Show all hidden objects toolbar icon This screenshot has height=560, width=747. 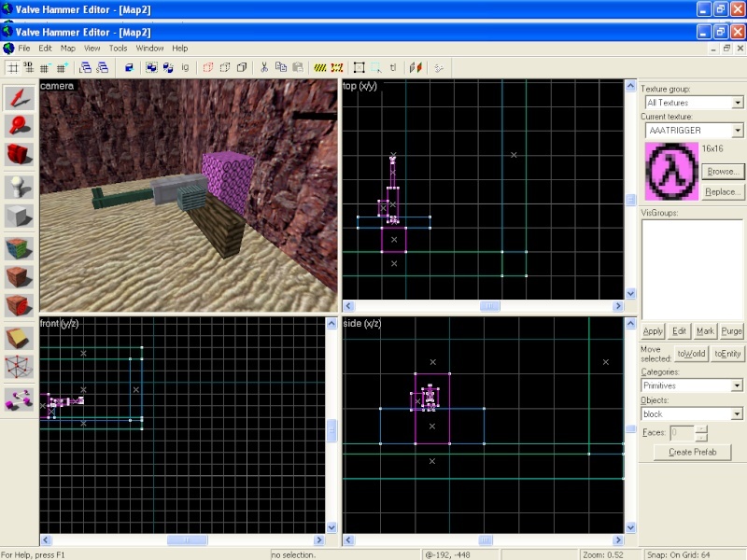242,67
